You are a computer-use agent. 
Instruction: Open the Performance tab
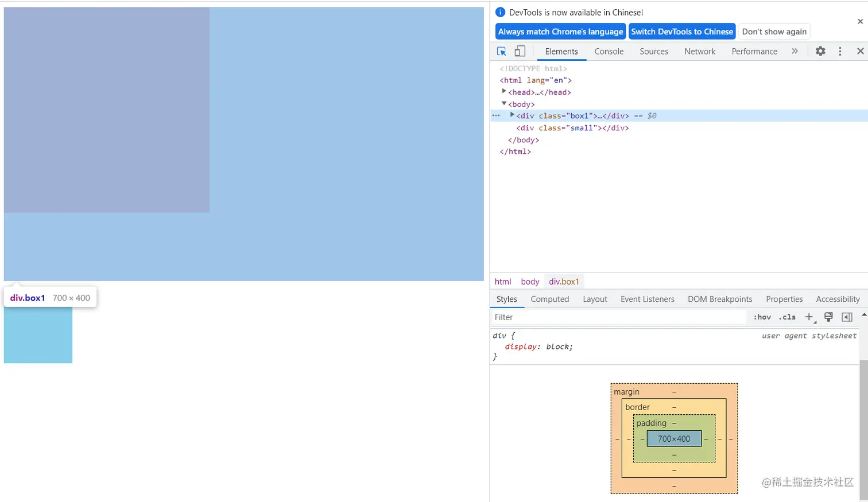click(x=754, y=51)
